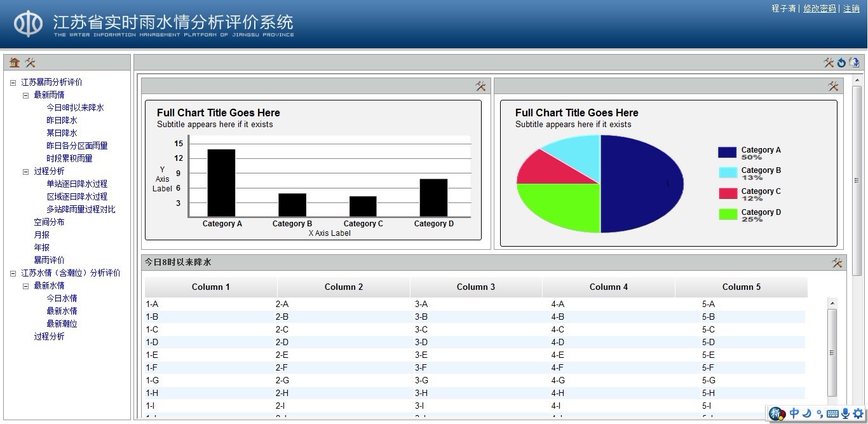Select 最新潮位 tree entry
This screenshot has width=868, height=424.
(62, 324)
